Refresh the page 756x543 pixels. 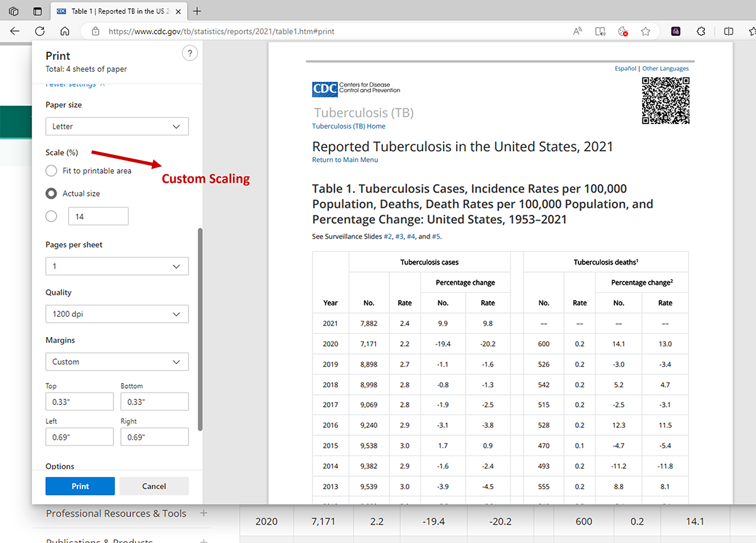tap(40, 31)
